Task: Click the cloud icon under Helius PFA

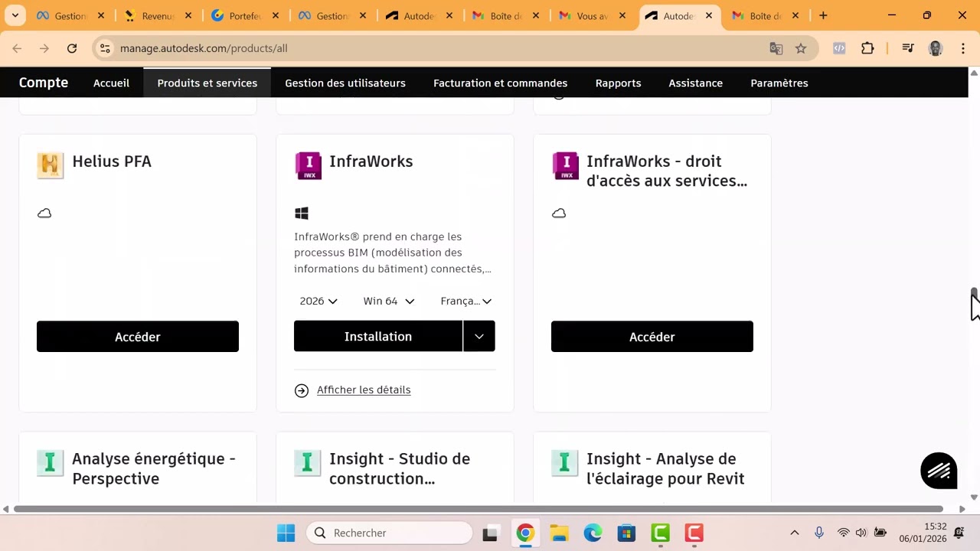Action: point(44,214)
